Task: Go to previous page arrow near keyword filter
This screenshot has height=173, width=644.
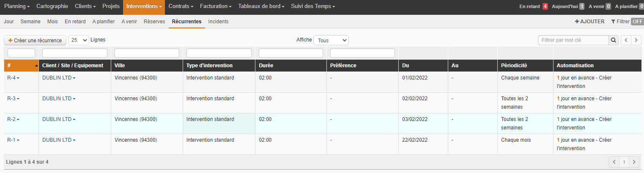Action: pos(626,40)
